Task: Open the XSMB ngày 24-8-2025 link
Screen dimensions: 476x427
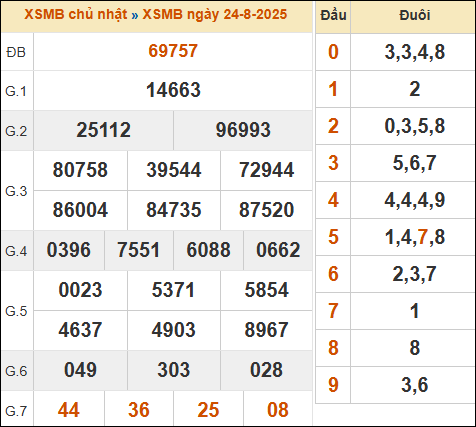Action: pos(215,15)
